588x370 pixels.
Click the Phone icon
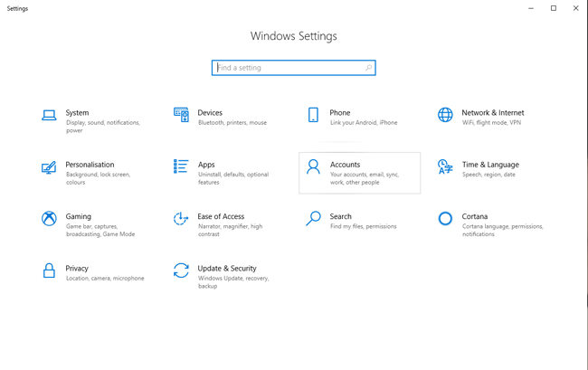pos(313,115)
